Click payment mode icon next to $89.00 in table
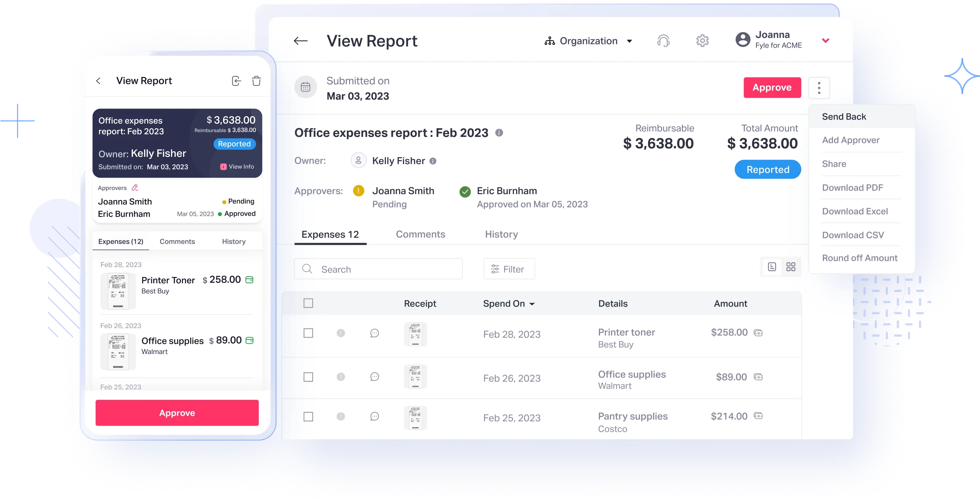980x504 pixels. coord(758,377)
